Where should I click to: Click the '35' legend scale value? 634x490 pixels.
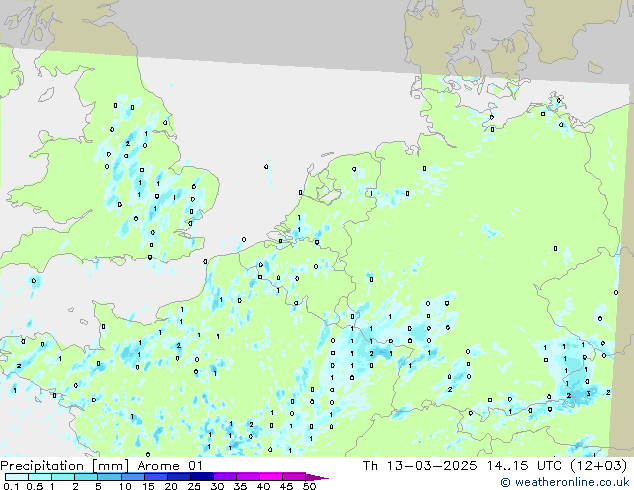(240, 486)
